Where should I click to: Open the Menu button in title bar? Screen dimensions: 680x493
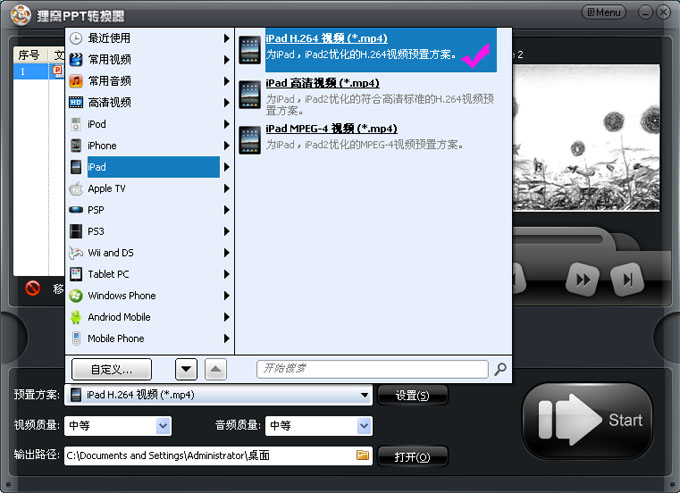[x=604, y=13]
